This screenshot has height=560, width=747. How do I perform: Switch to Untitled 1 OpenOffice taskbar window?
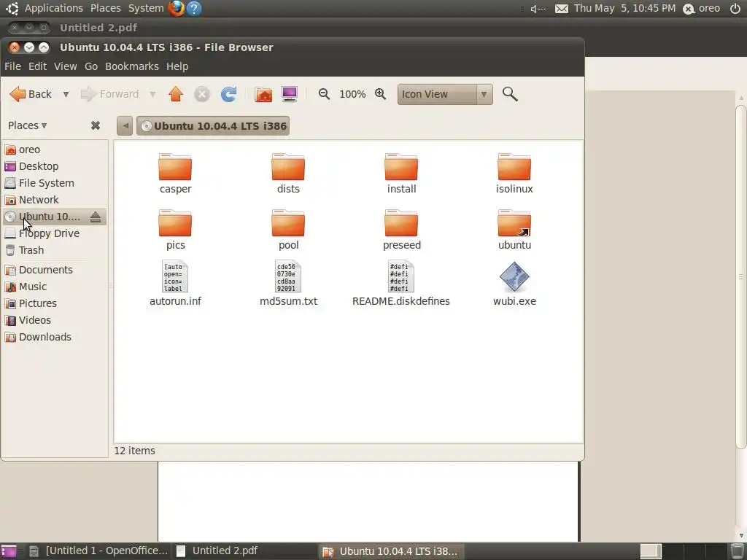(x=98, y=551)
